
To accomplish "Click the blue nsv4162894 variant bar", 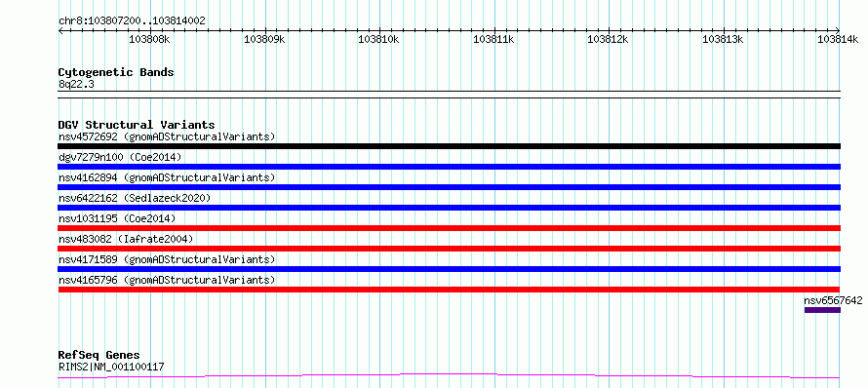I will click(x=449, y=187).
